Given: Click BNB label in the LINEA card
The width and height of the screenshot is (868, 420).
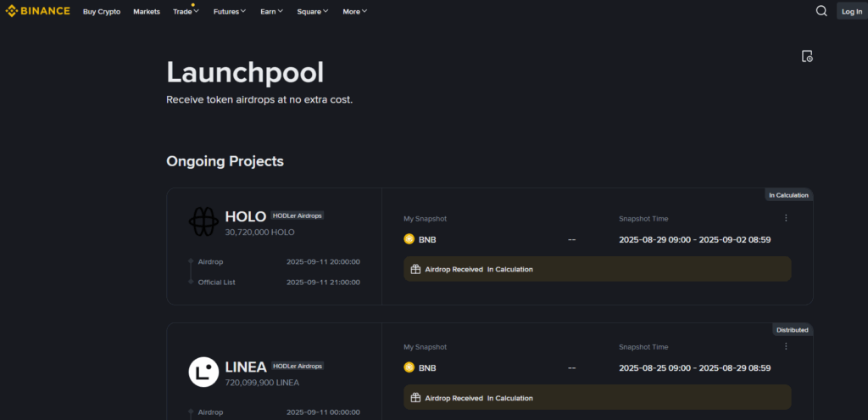Looking at the screenshot, I should pyautogui.click(x=427, y=368).
